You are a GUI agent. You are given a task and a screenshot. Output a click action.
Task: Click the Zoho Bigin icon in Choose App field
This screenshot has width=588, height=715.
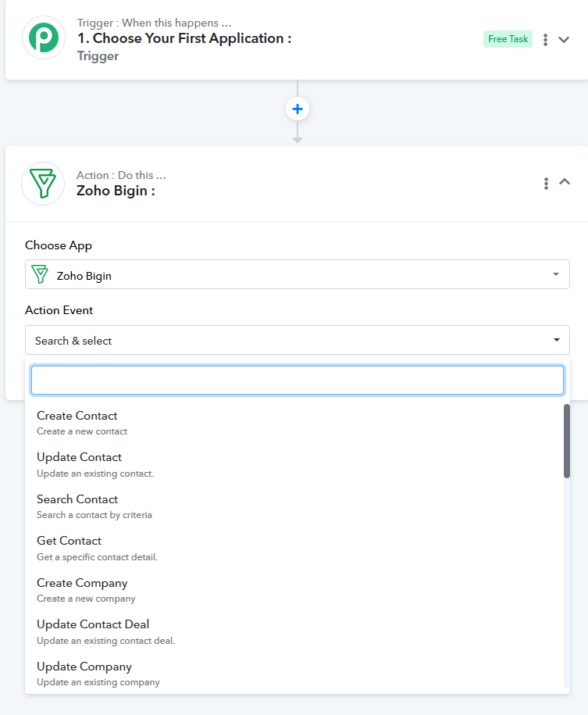[x=40, y=274]
